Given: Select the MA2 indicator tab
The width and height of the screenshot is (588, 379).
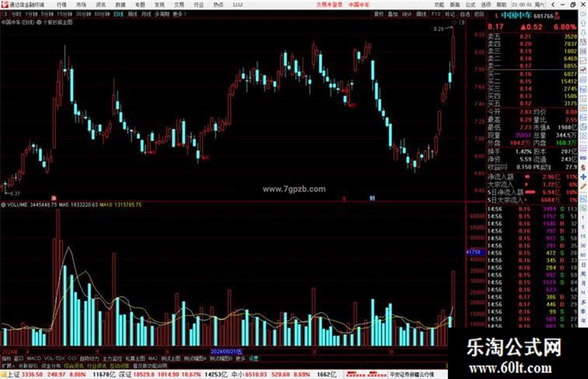Looking at the screenshot, I should [x=153, y=358].
